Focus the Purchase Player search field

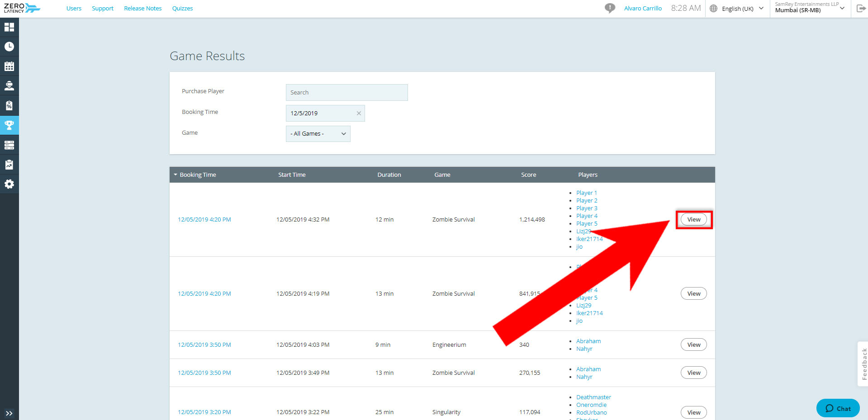(346, 92)
